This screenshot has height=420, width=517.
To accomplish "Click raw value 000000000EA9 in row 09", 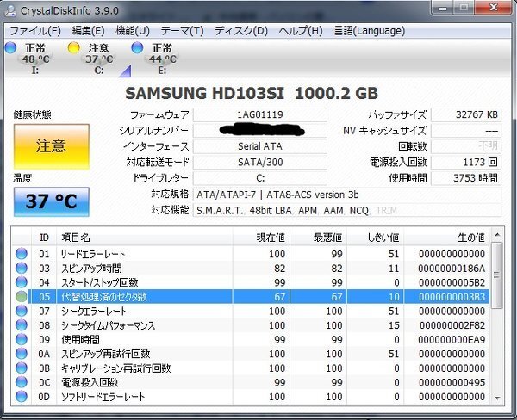I will [452, 340].
